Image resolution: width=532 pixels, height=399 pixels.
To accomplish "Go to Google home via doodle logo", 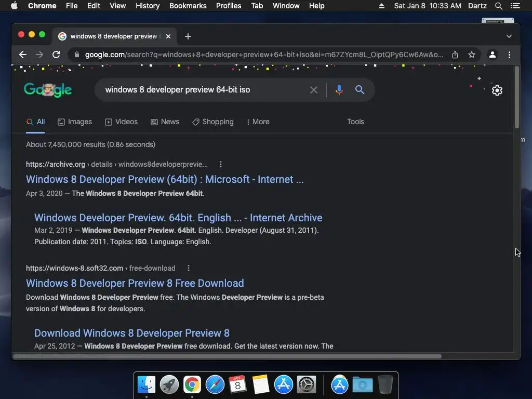I will coord(48,90).
